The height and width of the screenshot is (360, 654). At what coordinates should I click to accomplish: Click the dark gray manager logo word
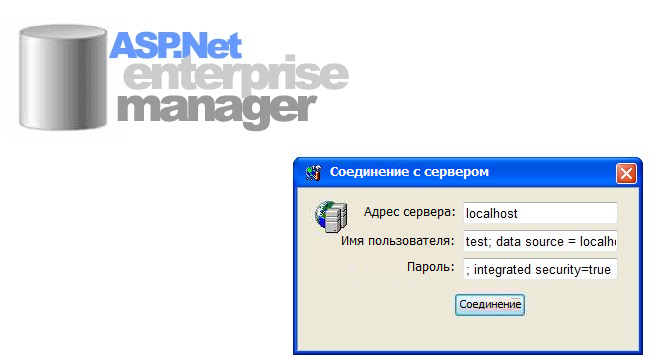click(x=216, y=110)
